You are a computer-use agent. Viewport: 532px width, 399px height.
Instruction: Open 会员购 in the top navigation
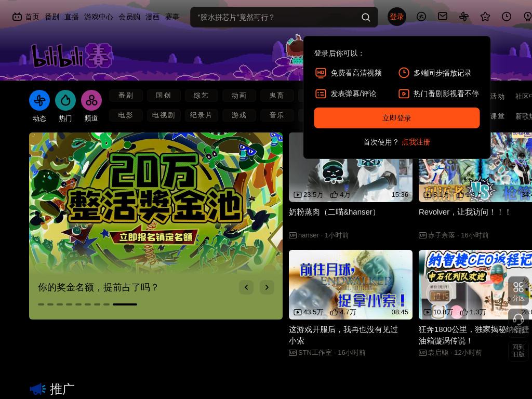point(129,17)
